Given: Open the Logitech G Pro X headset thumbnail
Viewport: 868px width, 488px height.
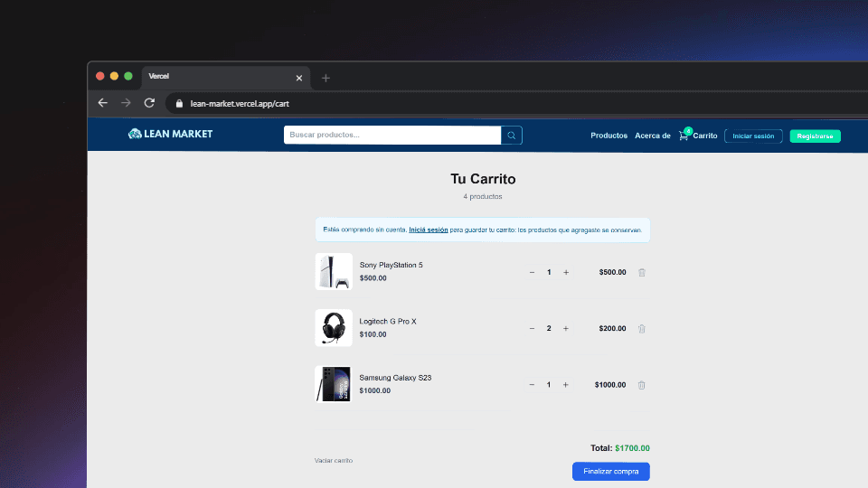Looking at the screenshot, I should click(x=334, y=328).
